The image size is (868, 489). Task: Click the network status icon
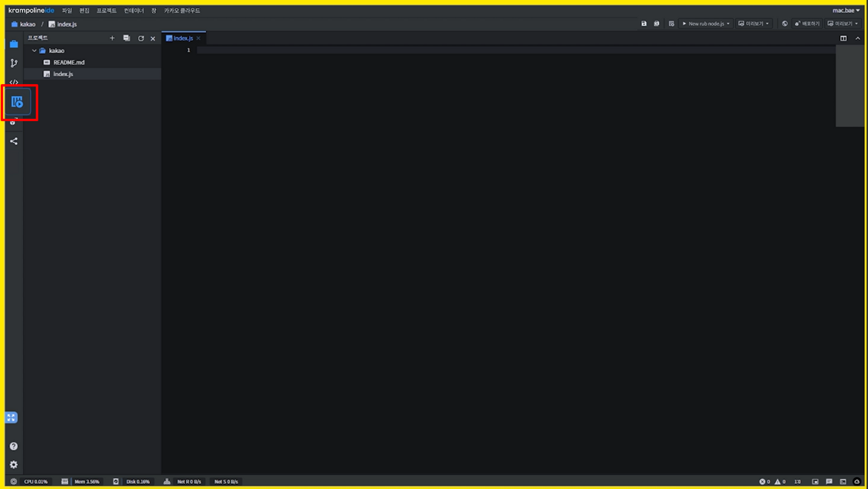point(167,482)
